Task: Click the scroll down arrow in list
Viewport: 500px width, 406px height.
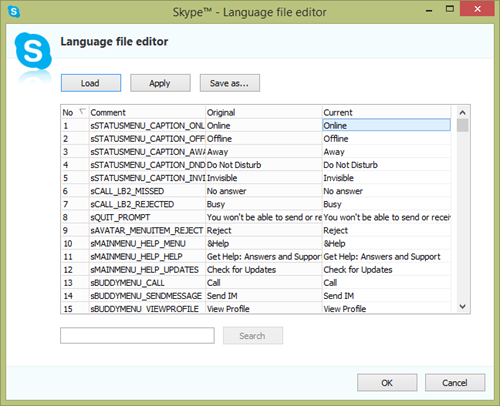Action: tap(462, 306)
